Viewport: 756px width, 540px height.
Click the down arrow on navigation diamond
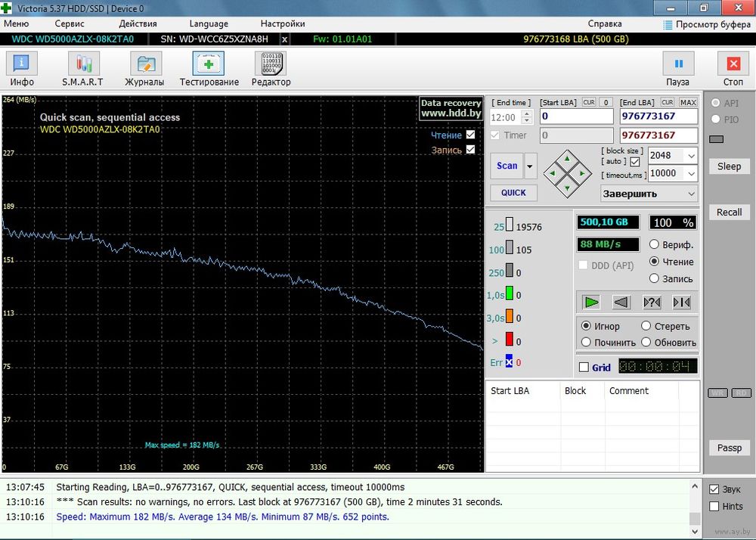click(x=568, y=188)
